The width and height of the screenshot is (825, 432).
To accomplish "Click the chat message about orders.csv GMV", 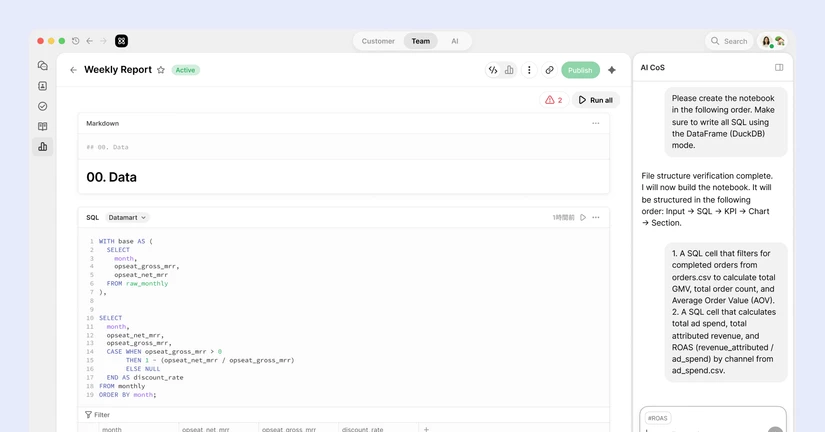I will [x=726, y=312].
